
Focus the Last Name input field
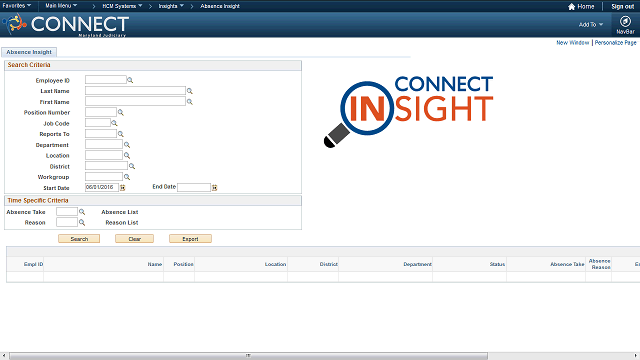(135, 91)
